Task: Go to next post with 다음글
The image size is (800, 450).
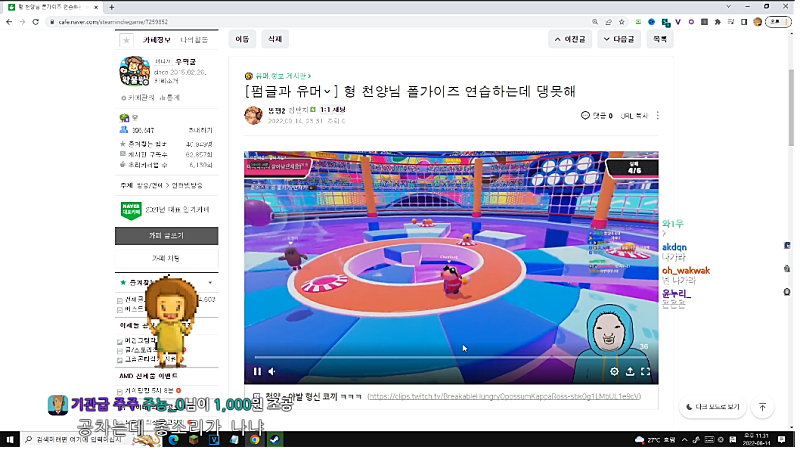Action: point(619,39)
